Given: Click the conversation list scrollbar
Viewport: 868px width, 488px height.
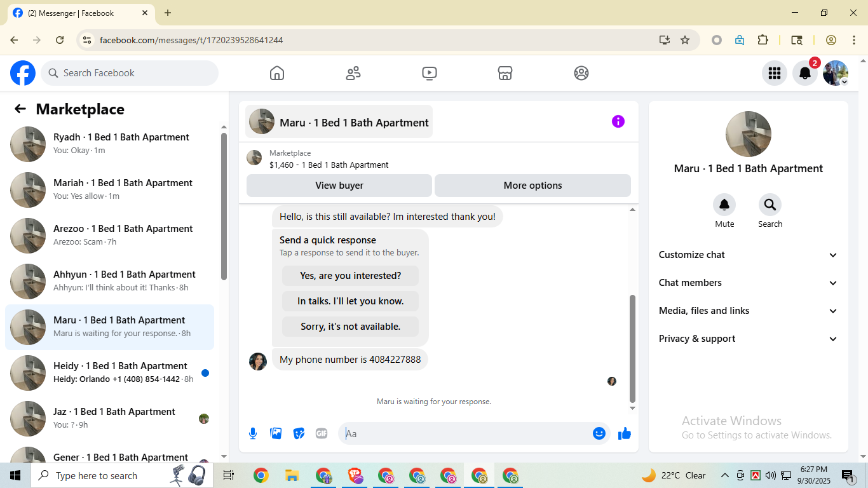Looking at the screenshot, I should point(224,207).
